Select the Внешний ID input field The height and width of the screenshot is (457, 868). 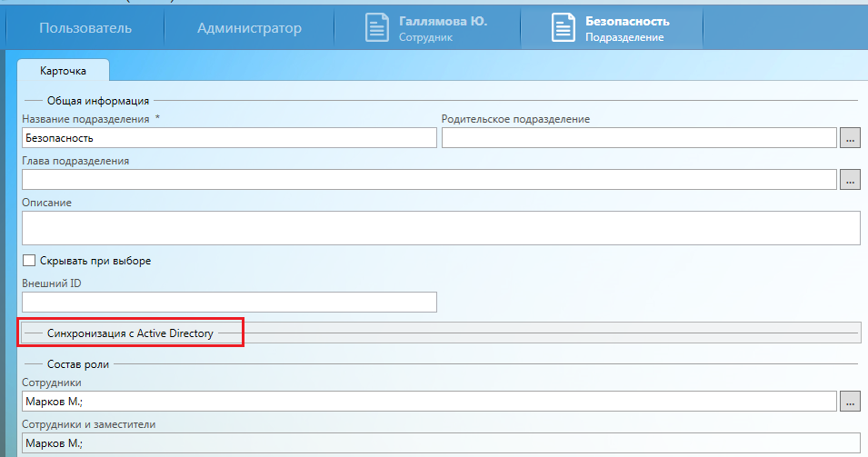click(229, 302)
